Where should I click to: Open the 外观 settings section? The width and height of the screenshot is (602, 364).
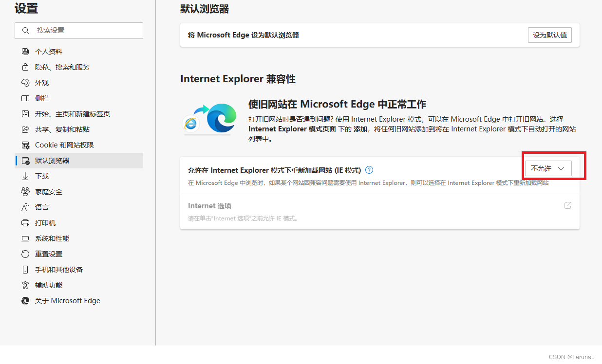79,83
